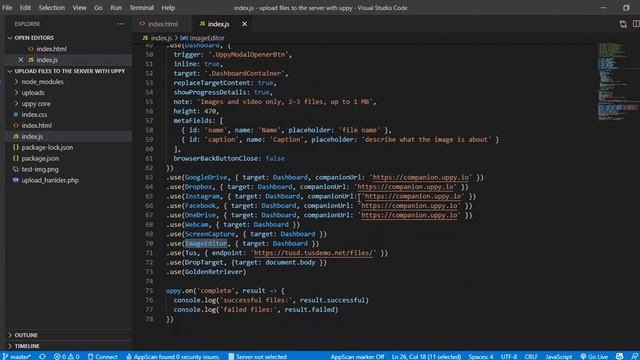640x360 pixels.
Task: Open the View menu
Action: pyautogui.click(x=79, y=7)
